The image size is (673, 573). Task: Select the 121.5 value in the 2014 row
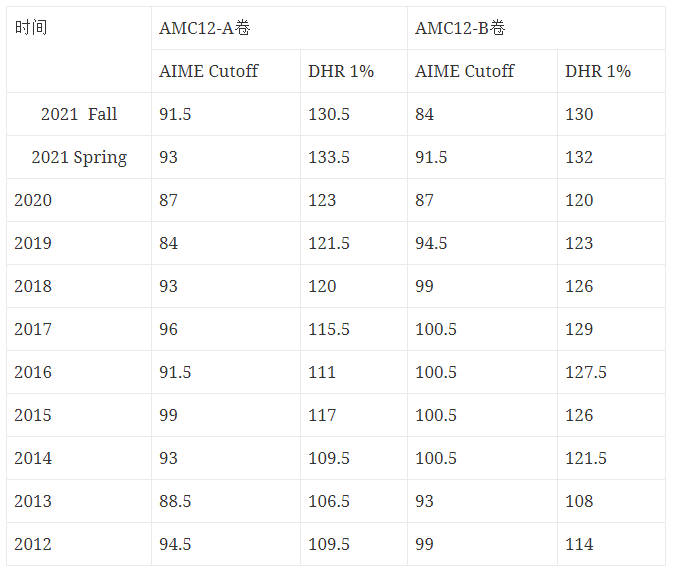coord(612,458)
